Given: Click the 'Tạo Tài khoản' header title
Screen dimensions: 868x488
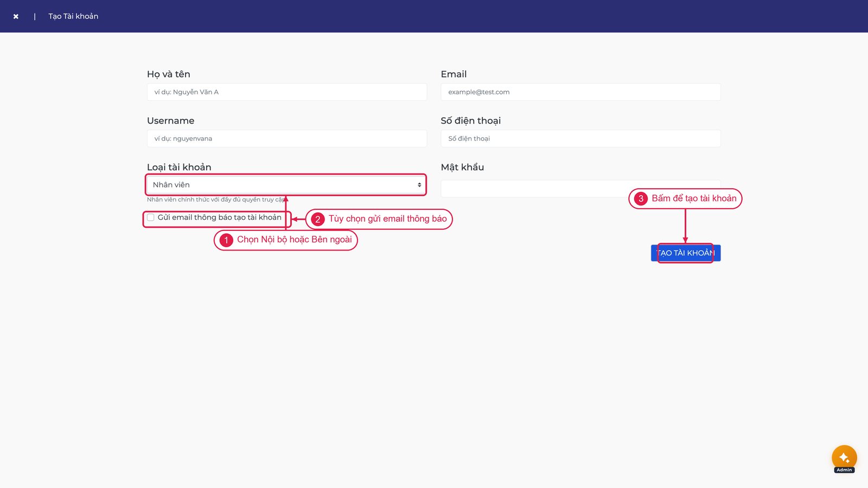Looking at the screenshot, I should [x=73, y=16].
